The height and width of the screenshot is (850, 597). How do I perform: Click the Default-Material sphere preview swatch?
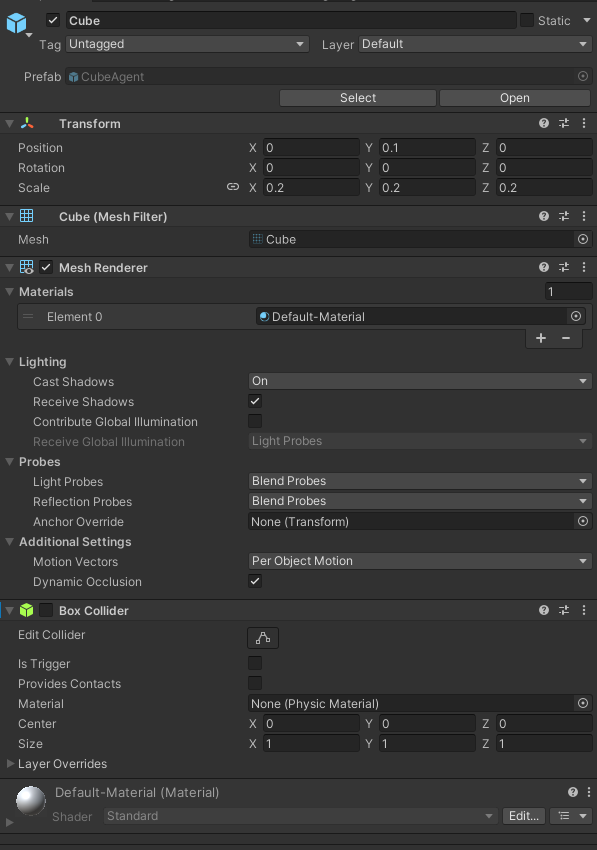click(x=29, y=800)
